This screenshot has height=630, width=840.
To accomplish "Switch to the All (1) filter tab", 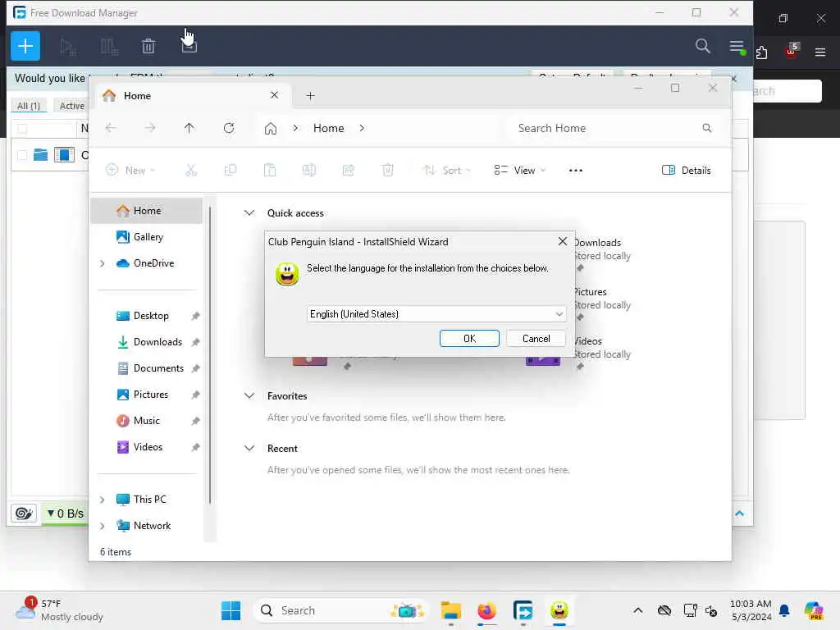I will 29,106.
